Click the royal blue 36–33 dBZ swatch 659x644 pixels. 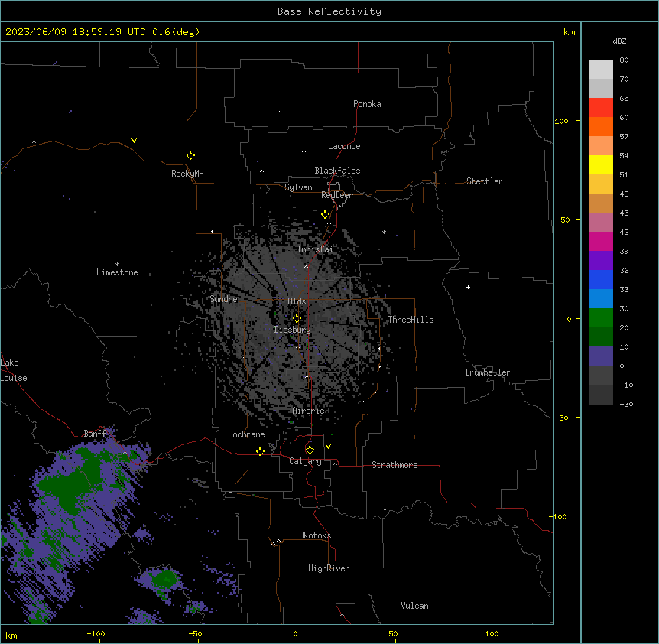(601, 279)
